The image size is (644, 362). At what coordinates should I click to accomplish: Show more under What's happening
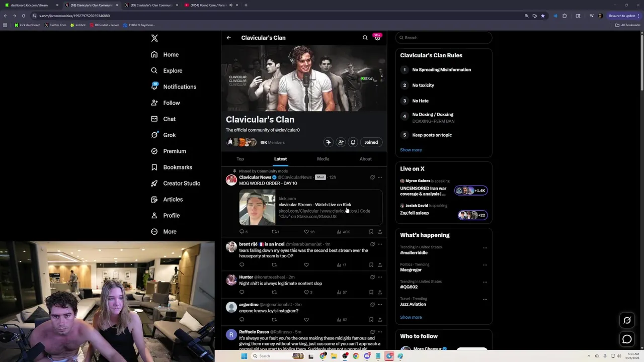pyautogui.click(x=411, y=317)
